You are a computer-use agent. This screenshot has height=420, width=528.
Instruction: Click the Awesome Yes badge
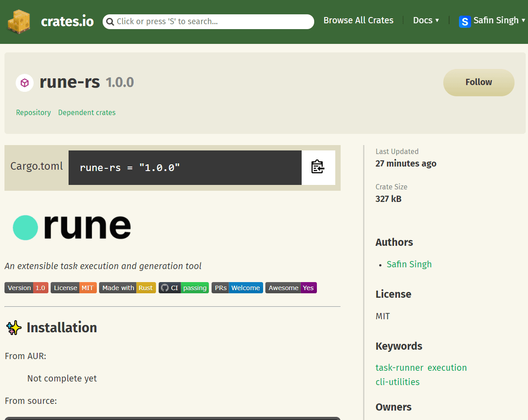tap(291, 288)
